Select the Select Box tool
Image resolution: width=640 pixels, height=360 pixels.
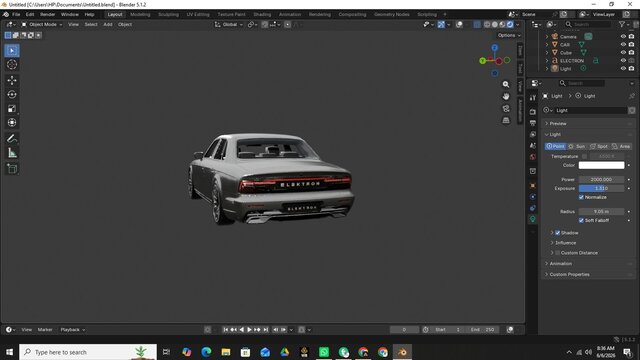pos(12,51)
